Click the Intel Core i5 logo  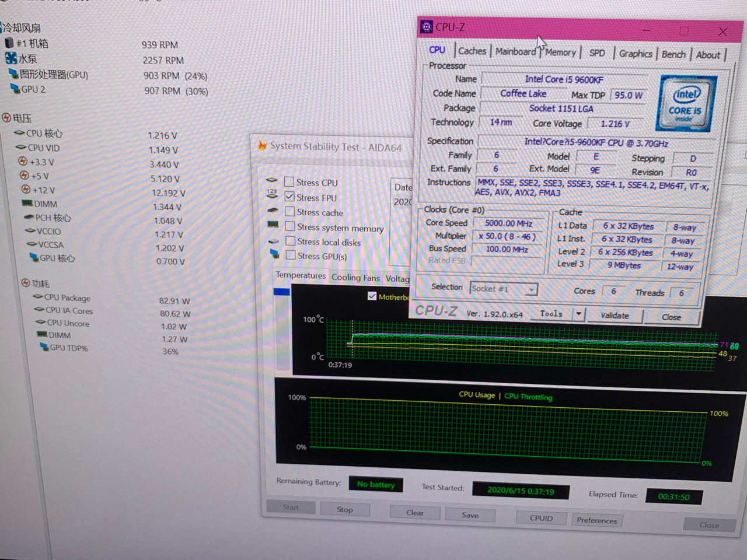pyautogui.click(x=686, y=103)
